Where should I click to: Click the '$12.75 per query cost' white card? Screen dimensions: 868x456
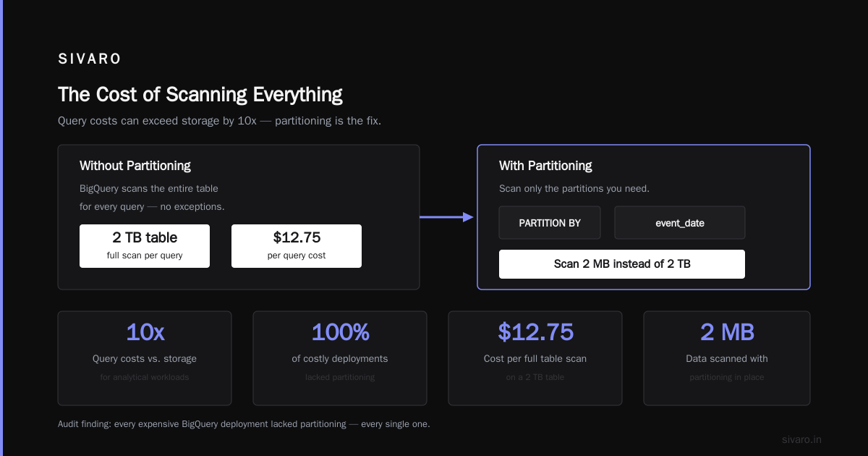pyautogui.click(x=297, y=246)
